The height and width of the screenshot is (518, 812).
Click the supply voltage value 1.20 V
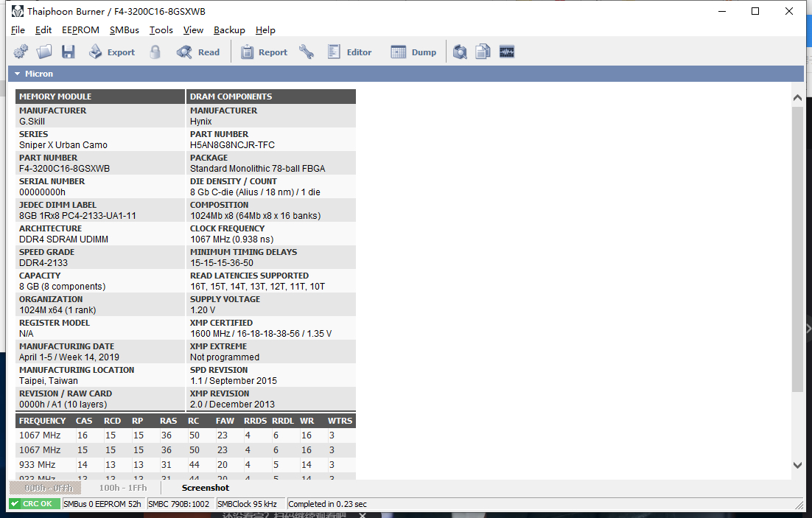pyautogui.click(x=203, y=309)
